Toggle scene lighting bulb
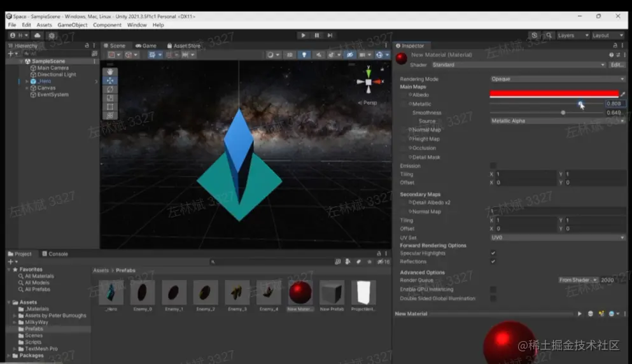632x364 pixels. (x=304, y=55)
